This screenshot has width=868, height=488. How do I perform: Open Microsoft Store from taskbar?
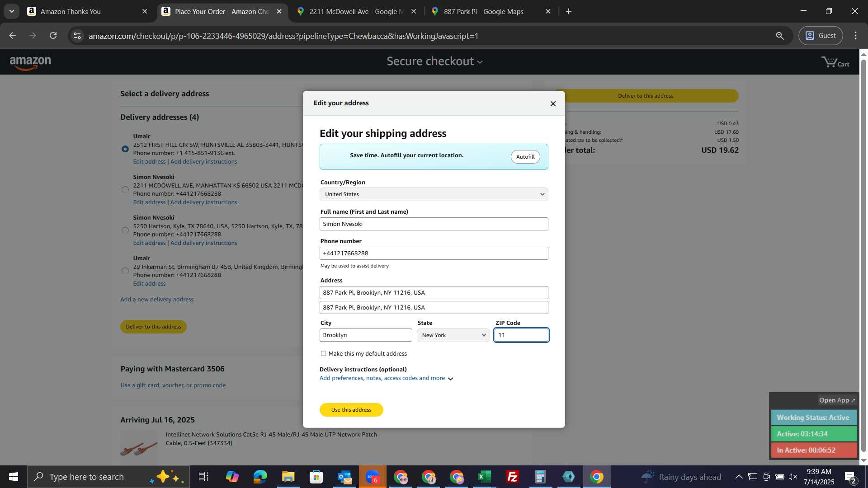coord(316,477)
